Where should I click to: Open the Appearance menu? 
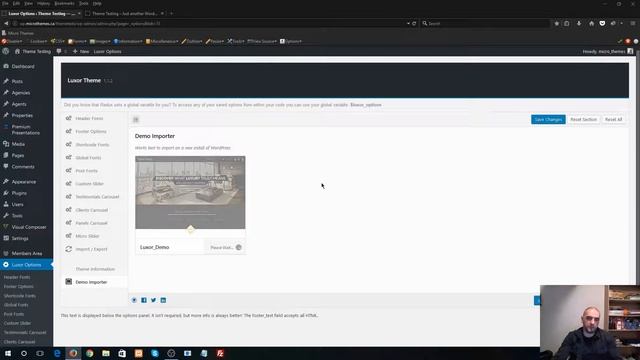pyautogui.click(x=24, y=182)
